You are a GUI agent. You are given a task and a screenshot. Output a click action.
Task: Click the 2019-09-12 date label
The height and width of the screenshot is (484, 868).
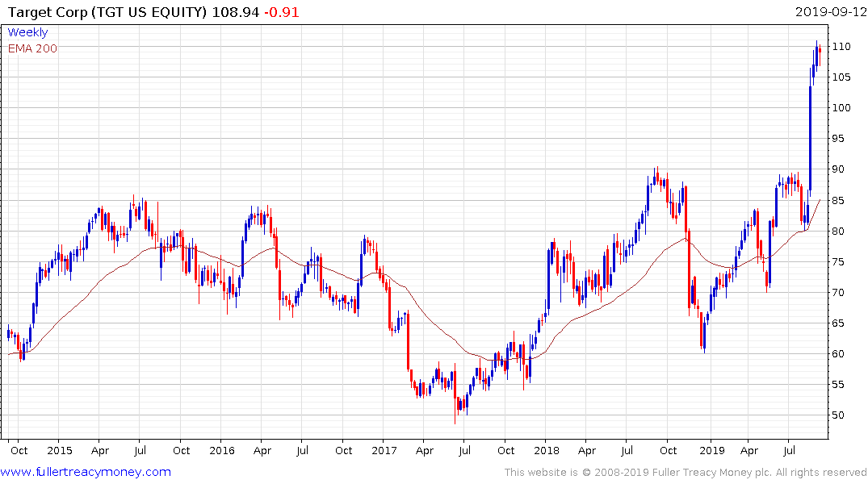831,12
